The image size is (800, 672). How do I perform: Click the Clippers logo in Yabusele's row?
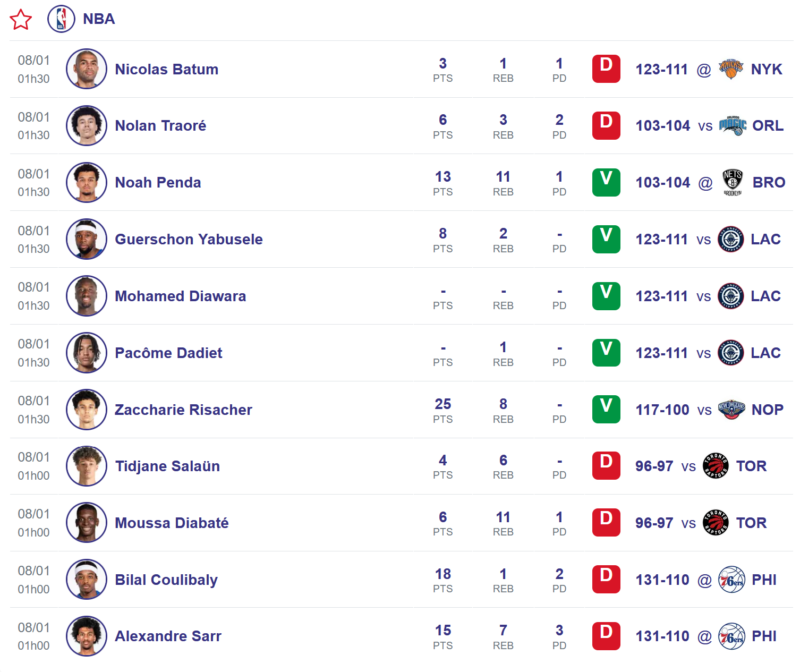pyautogui.click(x=730, y=239)
